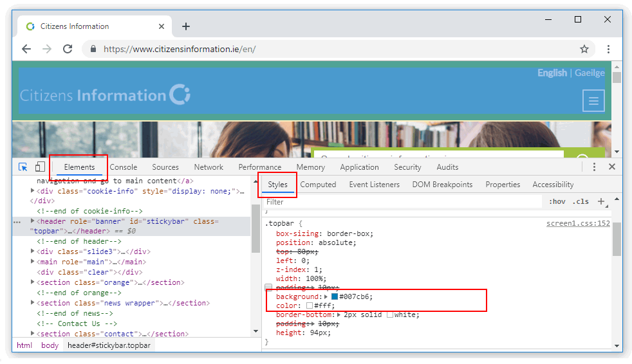Toggle the :hov element state panel
The height and width of the screenshot is (364, 632).
click(x=557, y=201)
